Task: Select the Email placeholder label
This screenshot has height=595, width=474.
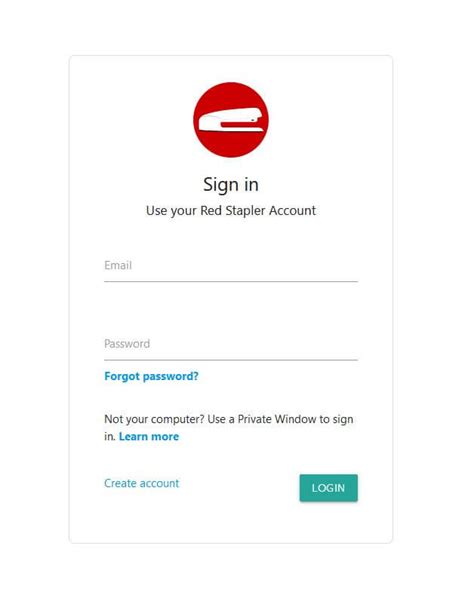Action: click(x=118, y=265)
